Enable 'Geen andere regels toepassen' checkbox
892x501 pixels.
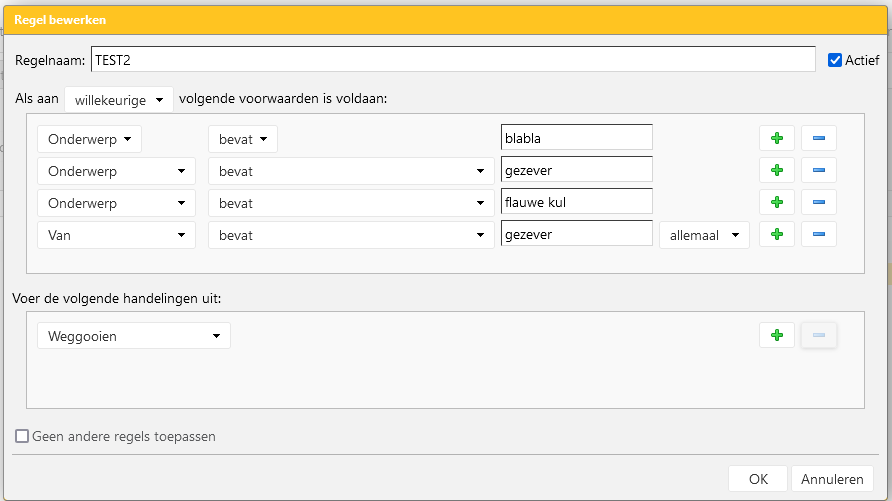[x=22, y=436]
